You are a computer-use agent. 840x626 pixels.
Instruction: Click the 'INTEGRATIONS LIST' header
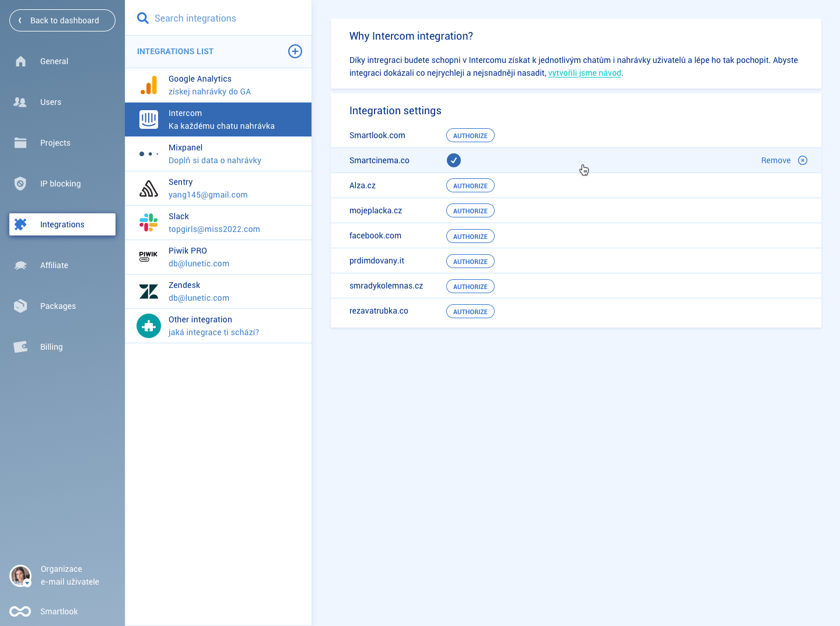tap(175, 51)
